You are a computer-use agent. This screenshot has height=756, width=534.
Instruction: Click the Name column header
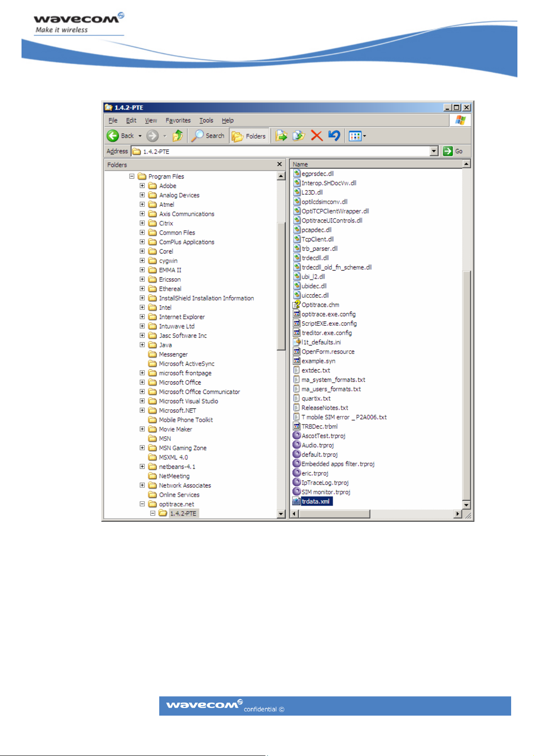pos(377,164)
